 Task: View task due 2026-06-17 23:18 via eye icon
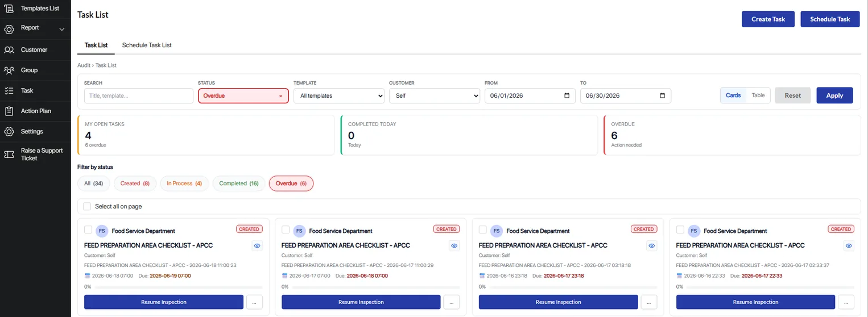[x=652, y=246]
